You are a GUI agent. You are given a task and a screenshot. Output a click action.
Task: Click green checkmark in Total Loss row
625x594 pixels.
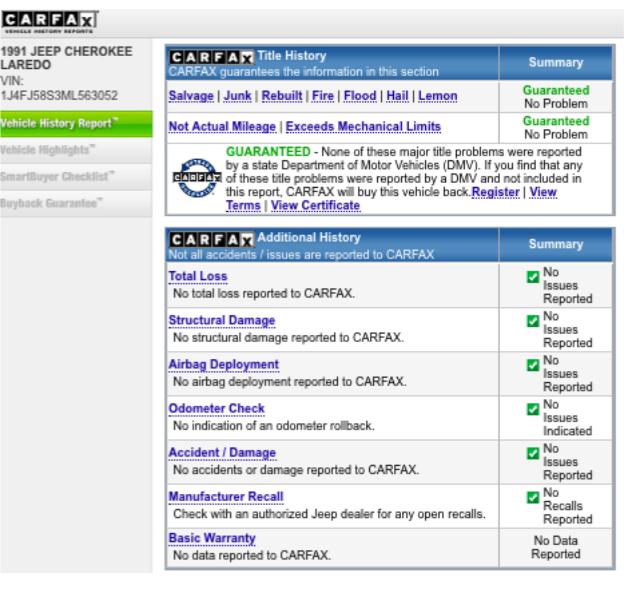tap(533, 277)
